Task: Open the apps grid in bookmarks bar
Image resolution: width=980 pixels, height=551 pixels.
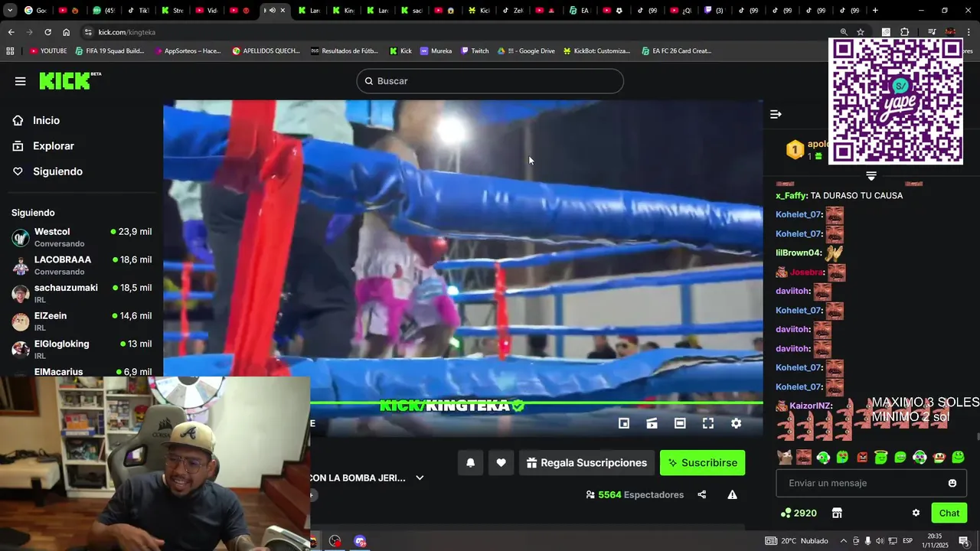Action: (10, 51)
